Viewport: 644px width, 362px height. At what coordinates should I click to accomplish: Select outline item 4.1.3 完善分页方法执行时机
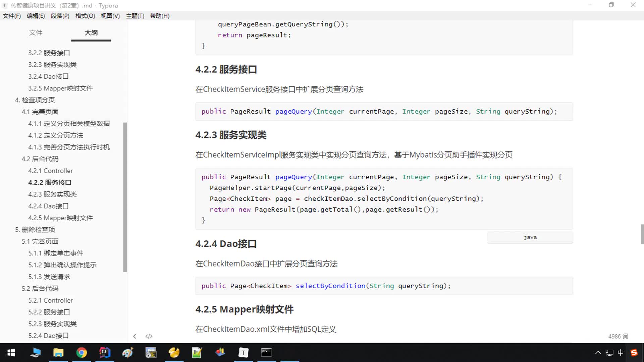69,147
